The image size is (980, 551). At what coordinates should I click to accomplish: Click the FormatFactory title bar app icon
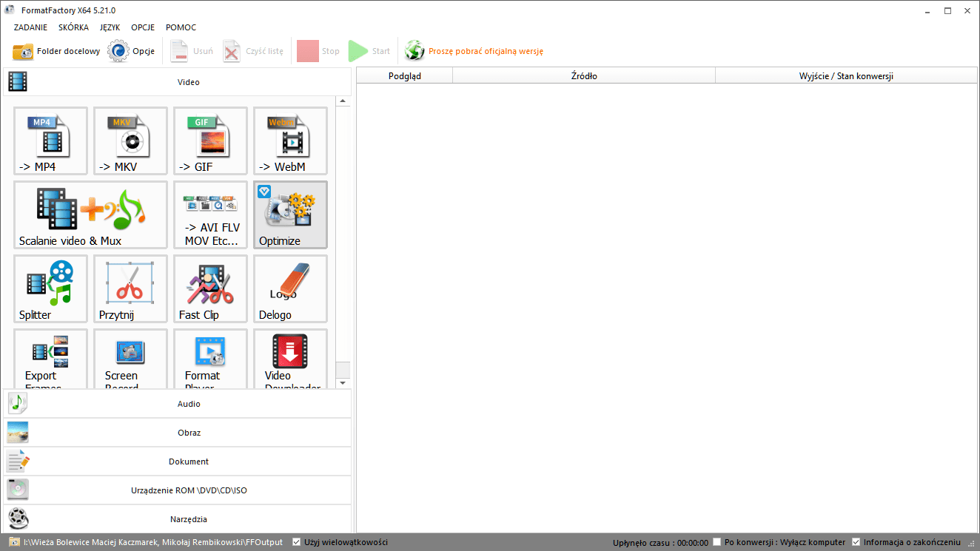[x=10, y=10]
